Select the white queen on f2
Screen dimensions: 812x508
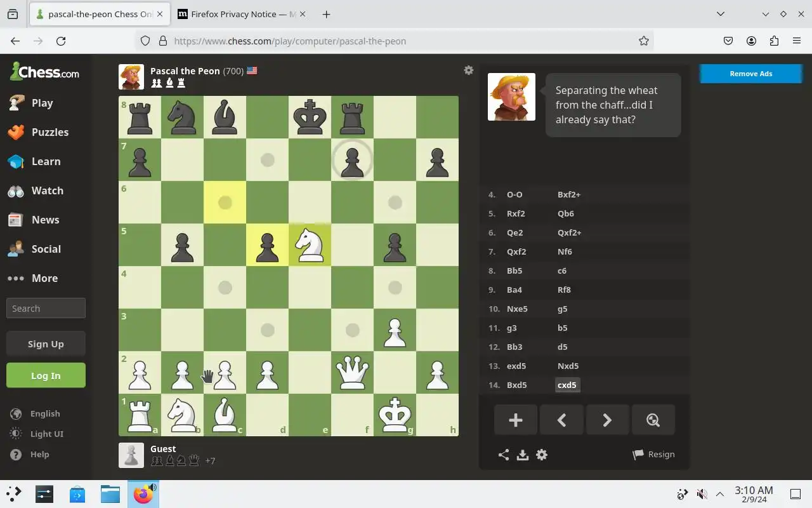[352, 372]
